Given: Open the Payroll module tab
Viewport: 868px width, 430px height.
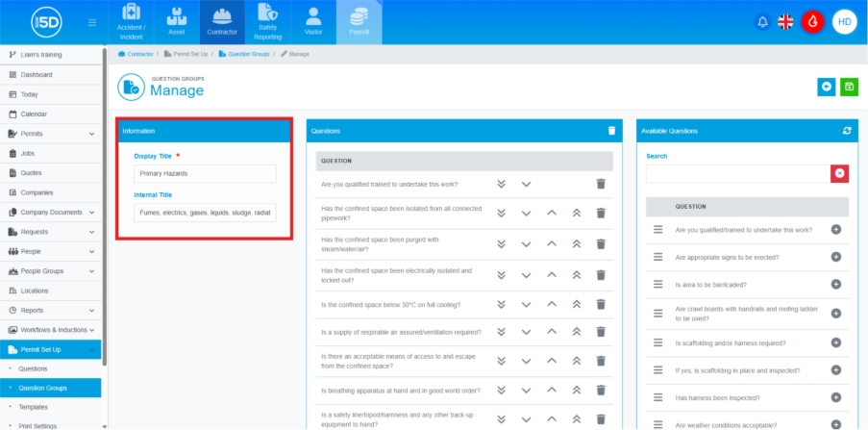Looking at the screenshot, I should [x=359, y=23].
